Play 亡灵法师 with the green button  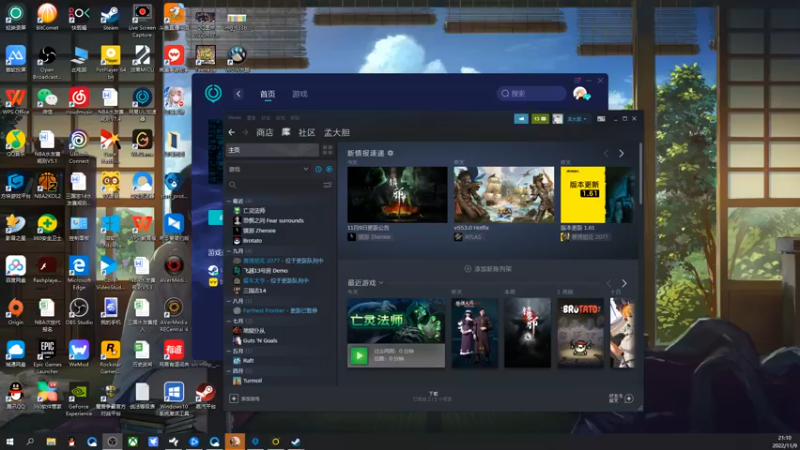(359, 356)
